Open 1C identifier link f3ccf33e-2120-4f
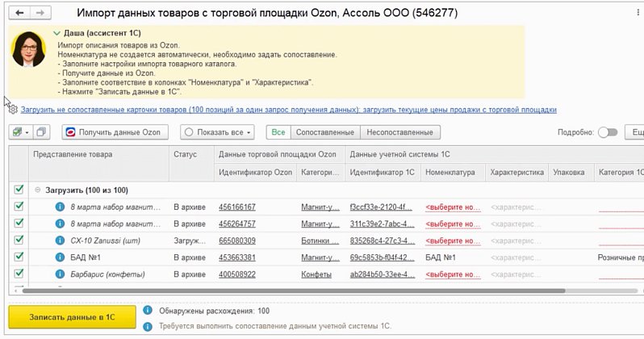Image resolution: width=644 pixels, height=339 pixels. tap(381, 207)
